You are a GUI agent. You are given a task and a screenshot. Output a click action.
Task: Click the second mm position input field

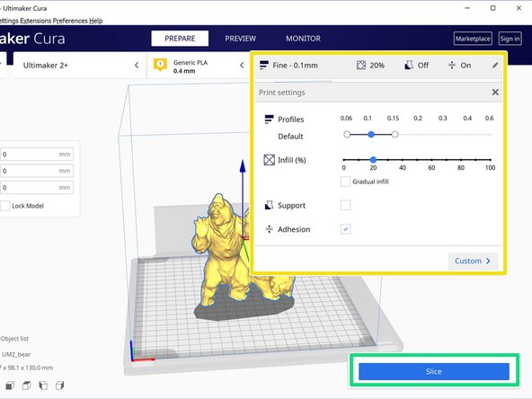[37, 171]
